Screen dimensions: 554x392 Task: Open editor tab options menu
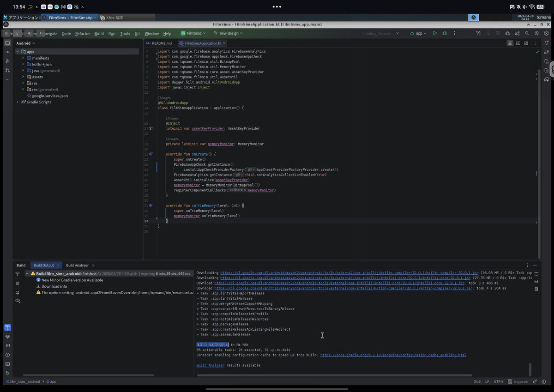click(x=535, y=43)
